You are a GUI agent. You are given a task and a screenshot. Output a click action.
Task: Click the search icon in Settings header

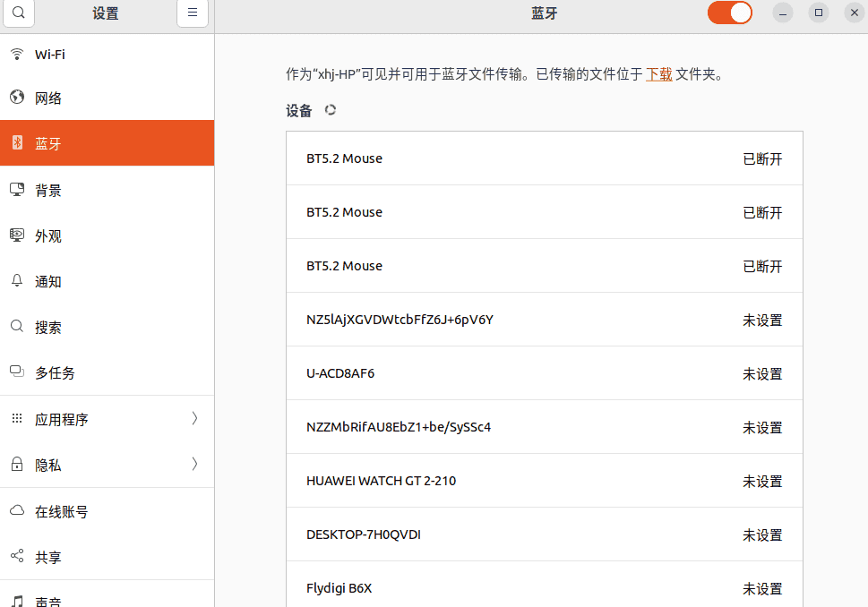click(18, 13)
